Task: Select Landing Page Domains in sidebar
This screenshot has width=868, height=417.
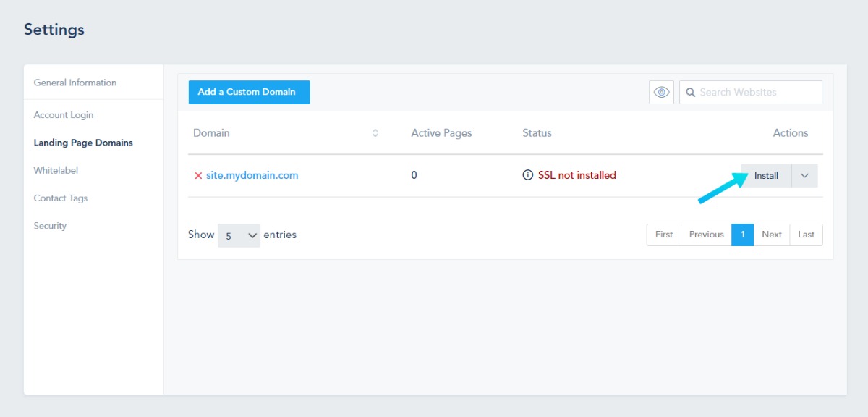Action: 83,143
